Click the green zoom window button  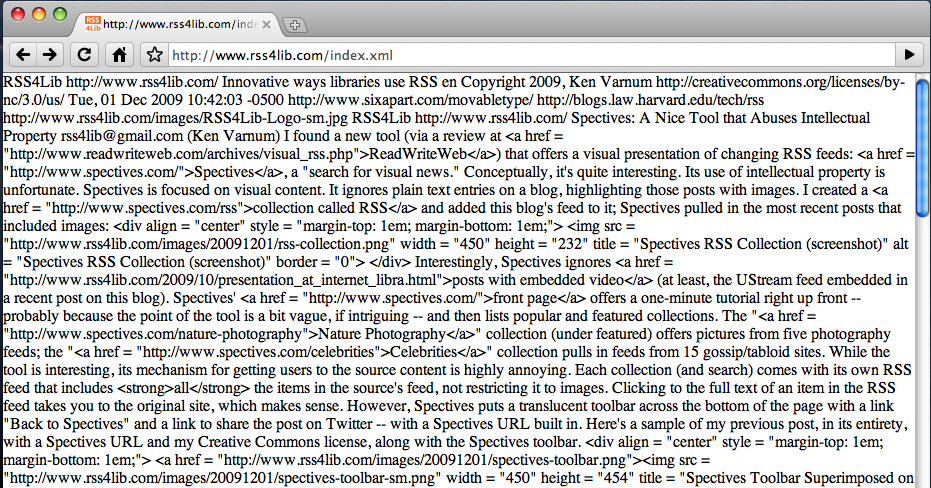click(60, 14)
